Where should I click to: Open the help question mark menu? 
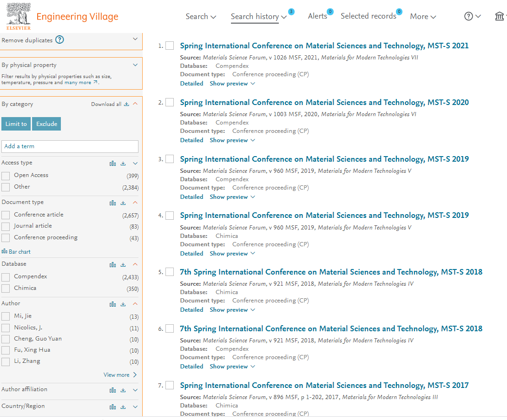(x=473, y=16)
